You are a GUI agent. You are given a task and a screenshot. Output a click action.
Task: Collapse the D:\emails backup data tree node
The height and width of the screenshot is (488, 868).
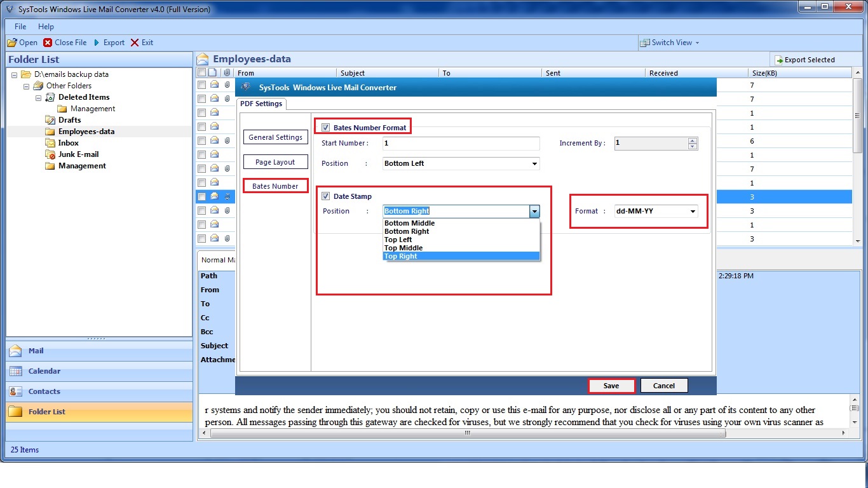(x=15, y=74)
